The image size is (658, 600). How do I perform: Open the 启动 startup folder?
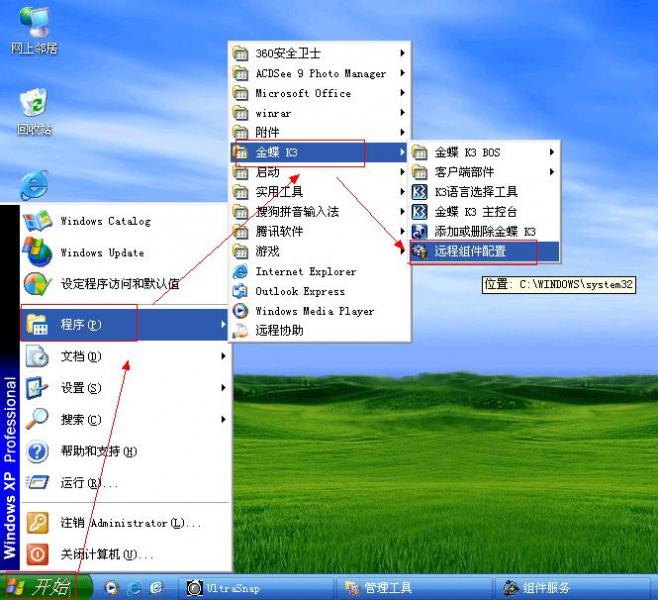point(319,172)
